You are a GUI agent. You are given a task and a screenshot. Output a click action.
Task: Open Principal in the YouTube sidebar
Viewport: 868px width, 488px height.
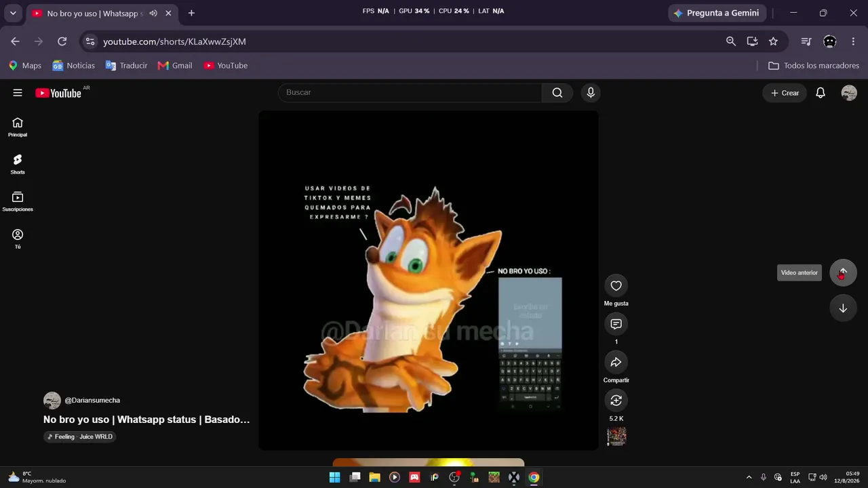pos(18,127)
